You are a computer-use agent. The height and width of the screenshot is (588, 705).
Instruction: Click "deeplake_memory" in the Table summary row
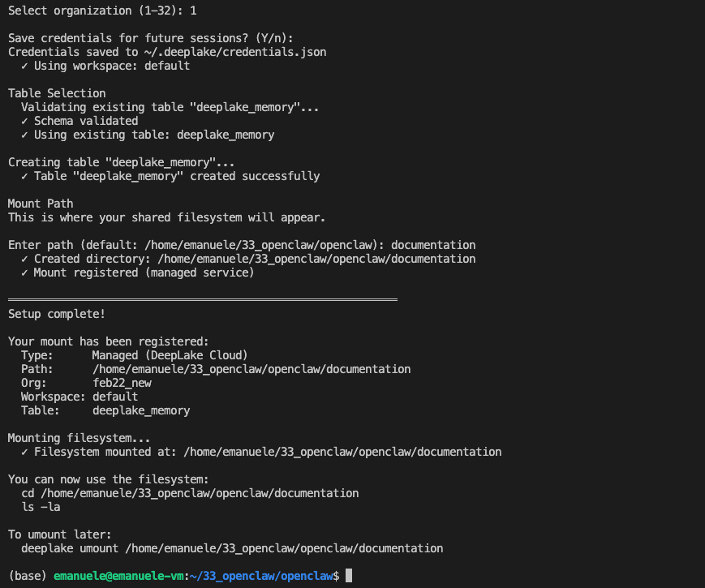pyautogui.click(x=141, y=410)
